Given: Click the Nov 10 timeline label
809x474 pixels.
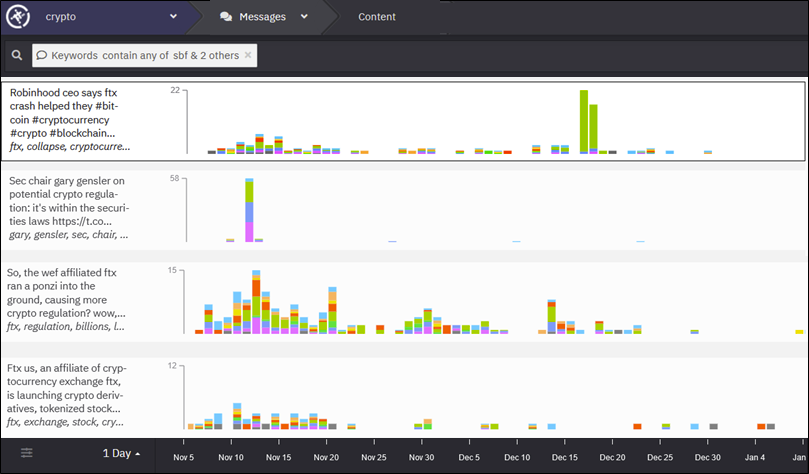Looking at the screenshot, I should tap(231, 457).
